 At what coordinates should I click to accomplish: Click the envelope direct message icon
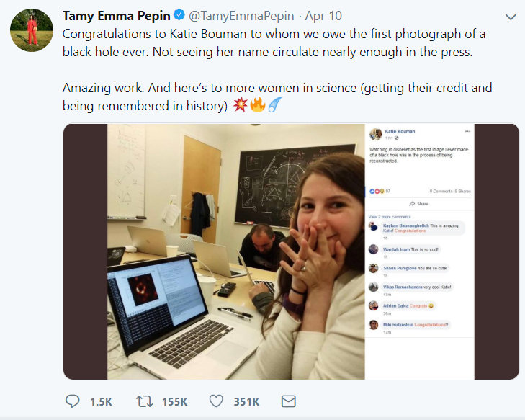(x=288, y=401)
